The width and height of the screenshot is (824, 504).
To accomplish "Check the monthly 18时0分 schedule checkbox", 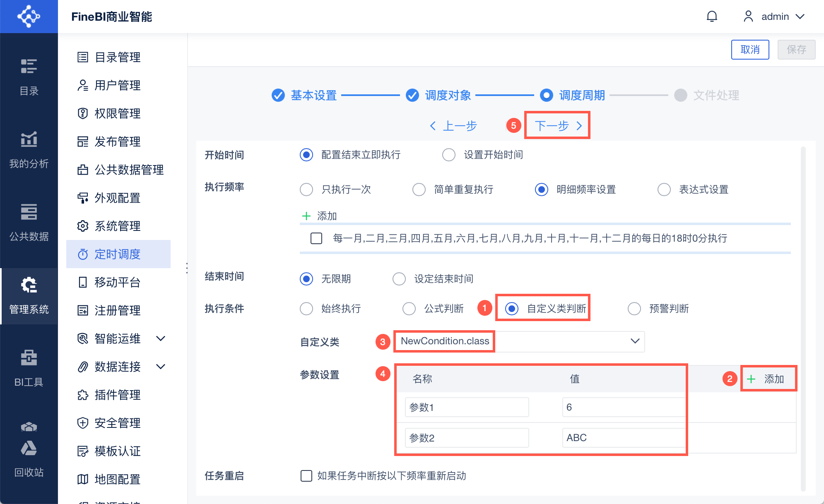I will [316, 238].
